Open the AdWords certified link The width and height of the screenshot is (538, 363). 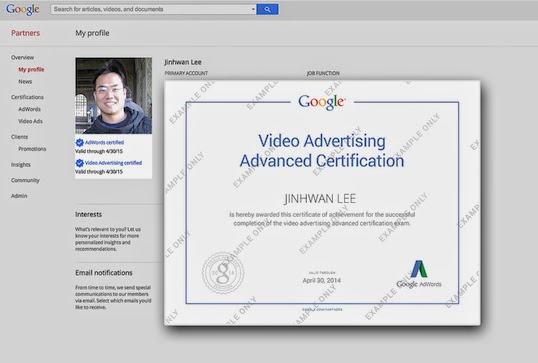click(104, 142)
